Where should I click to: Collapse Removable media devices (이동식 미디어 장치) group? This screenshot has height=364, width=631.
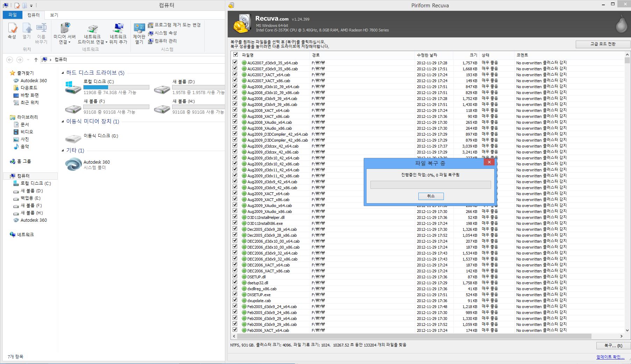[x=63, y=121]
